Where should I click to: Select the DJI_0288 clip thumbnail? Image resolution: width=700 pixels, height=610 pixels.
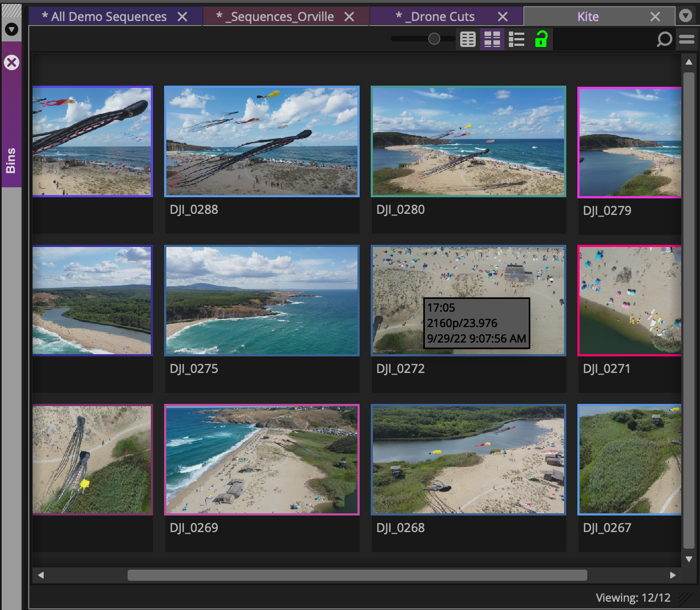(262, 141)
